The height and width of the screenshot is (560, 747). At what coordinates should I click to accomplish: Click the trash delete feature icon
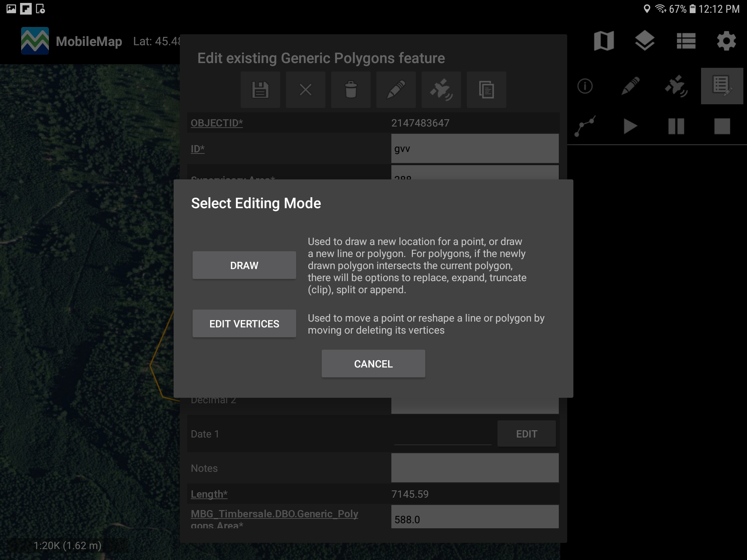coord(351,90)
